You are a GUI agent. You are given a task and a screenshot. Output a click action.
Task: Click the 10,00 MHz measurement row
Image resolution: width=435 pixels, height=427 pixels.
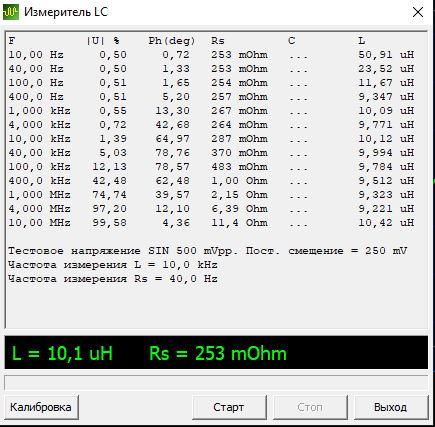(x=211, y=223)
